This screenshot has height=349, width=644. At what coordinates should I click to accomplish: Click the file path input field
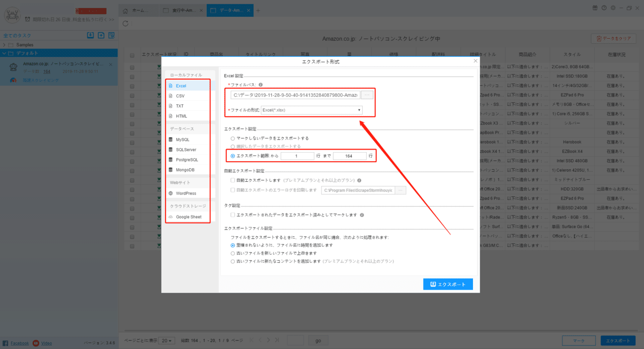[x=295, y=95]
